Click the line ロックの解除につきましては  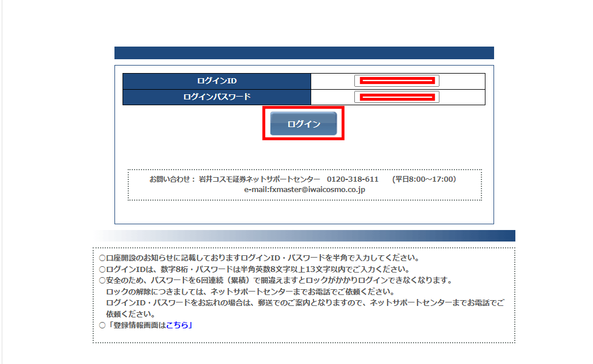[x=250, y=292]
